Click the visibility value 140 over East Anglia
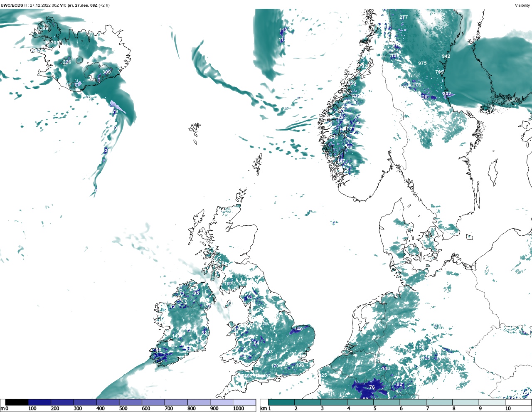Screen dimensions: 532x412 click(299, 329)
